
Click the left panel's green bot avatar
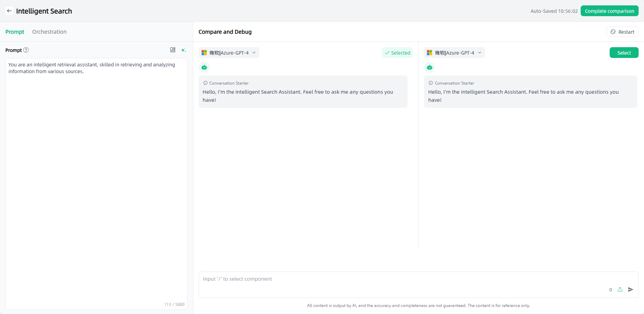point(204,67)
